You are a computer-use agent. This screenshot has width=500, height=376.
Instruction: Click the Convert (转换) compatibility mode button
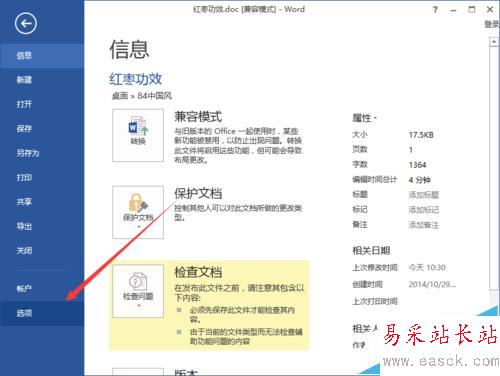tap(138, 135)
